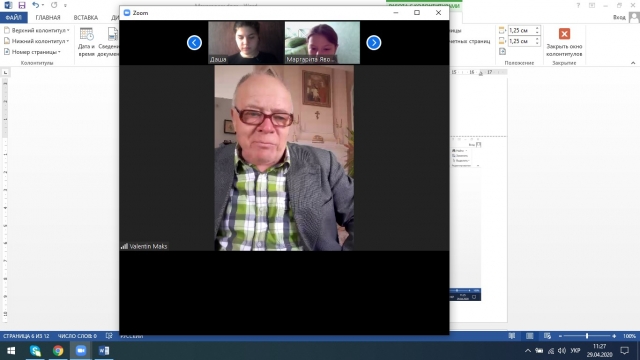Open Верхний колонтитул dropdown in Word
The image size is (640, 360).
(37, 30)
